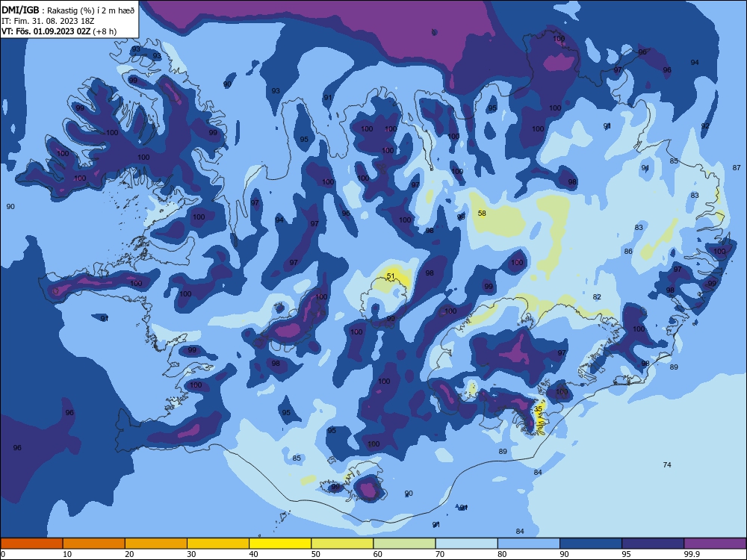Image resolution: width=747 pixels, height=560 pixels.
Task: Pick the pale green 60–70 legend swatch
Action: tap(404, 544)
